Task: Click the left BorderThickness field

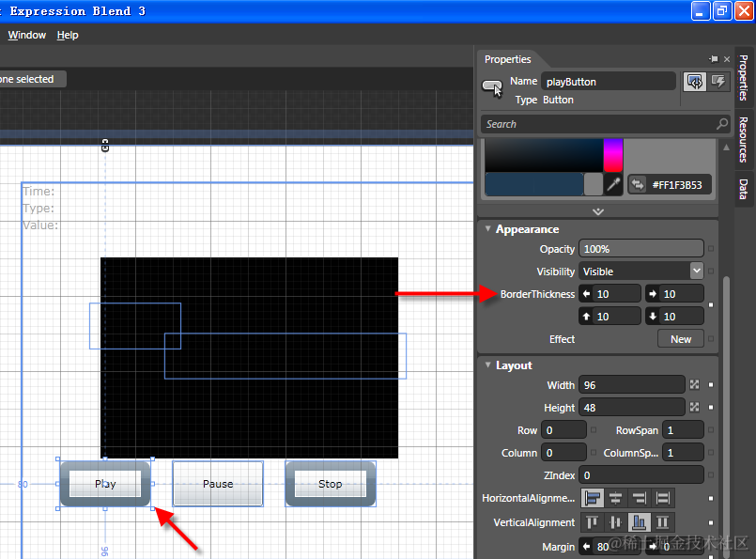Action: [x=609, y=294]
